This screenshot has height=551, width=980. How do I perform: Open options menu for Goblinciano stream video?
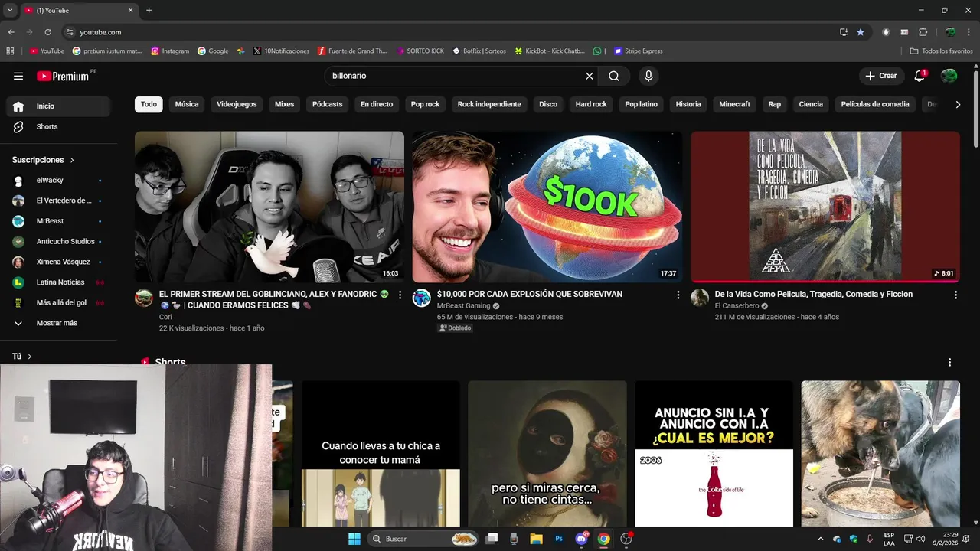(400, 295)
